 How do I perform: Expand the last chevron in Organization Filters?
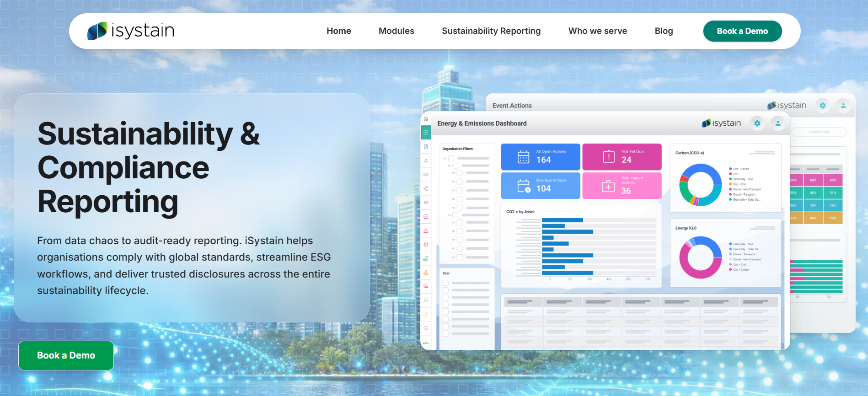click(453, 257)
